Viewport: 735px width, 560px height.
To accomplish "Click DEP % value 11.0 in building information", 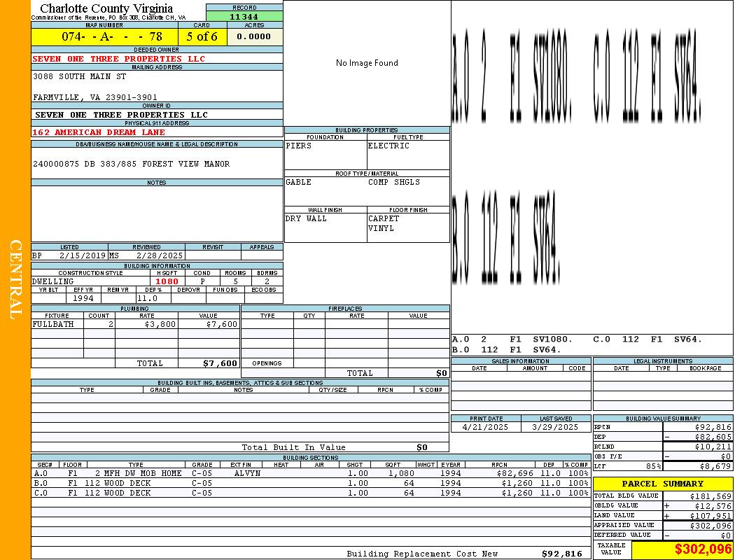I will point(148,298).
